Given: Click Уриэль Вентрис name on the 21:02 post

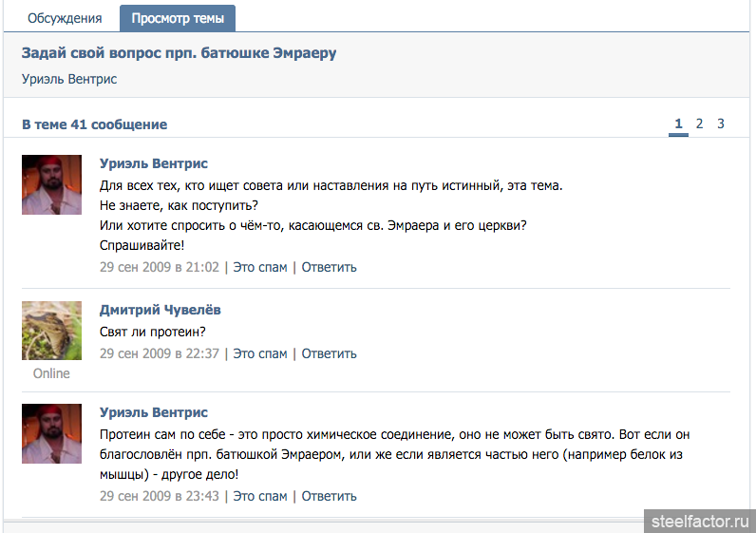Looking at the screenshot, I should (154, 163).
